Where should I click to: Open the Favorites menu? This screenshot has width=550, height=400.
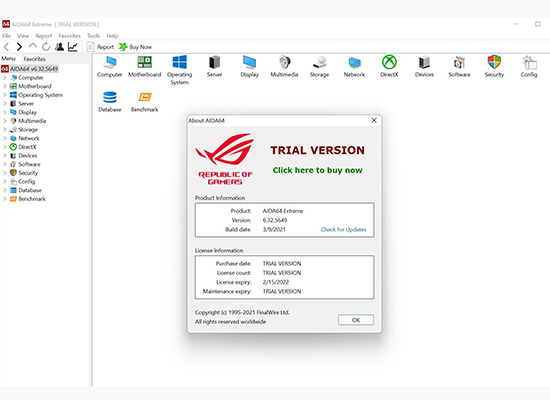(x=69, y=36)
